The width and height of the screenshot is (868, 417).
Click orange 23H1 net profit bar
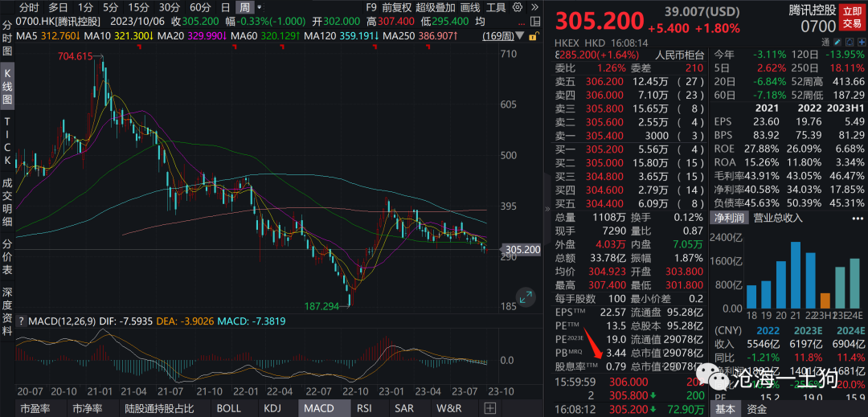pos(825,300)
